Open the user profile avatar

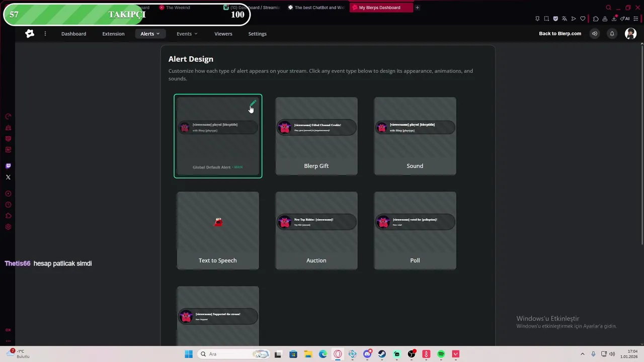630,34
